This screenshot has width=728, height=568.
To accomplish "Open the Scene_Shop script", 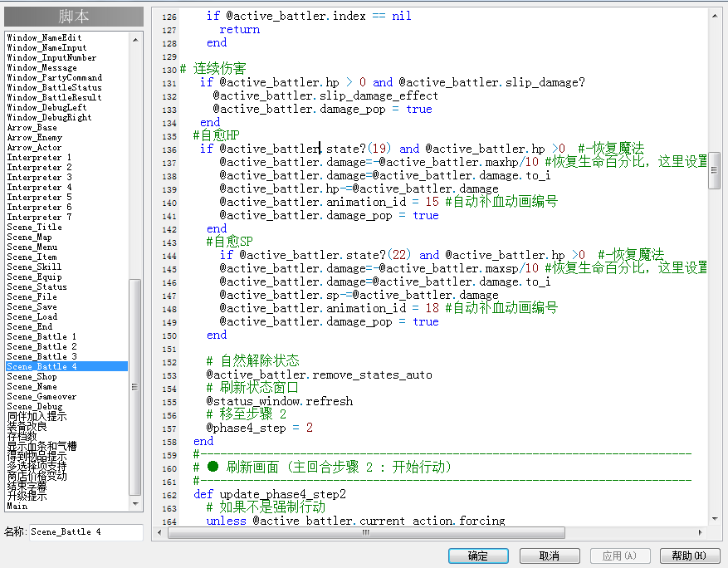I will point(32,377).
